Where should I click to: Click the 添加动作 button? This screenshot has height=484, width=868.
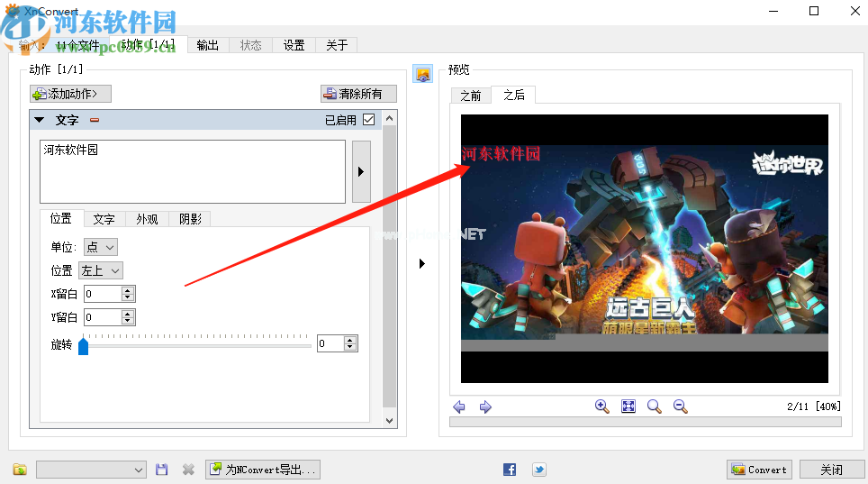tap(70, 94)
